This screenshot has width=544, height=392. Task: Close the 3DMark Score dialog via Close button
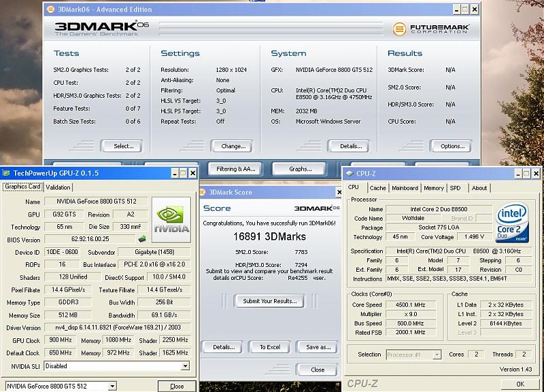317,370
